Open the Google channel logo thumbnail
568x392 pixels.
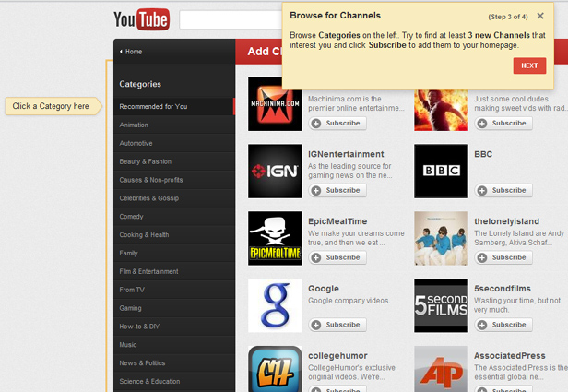click(275, 305)
